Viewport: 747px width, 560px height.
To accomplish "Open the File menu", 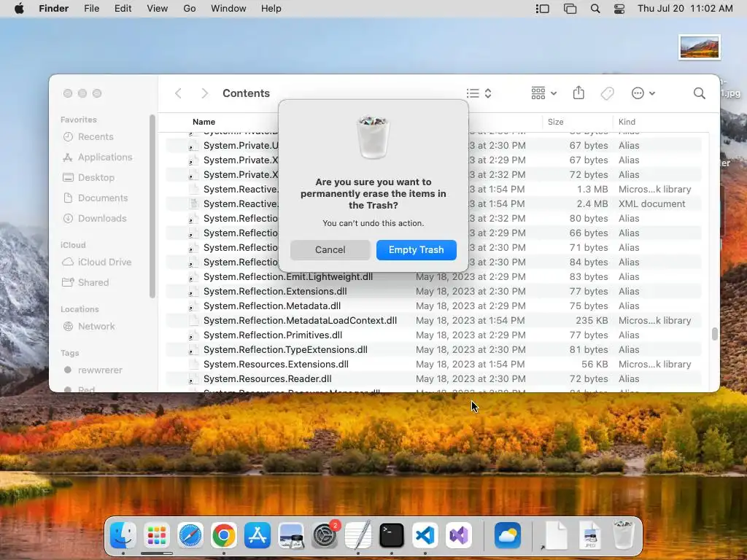I will point(91,9).
